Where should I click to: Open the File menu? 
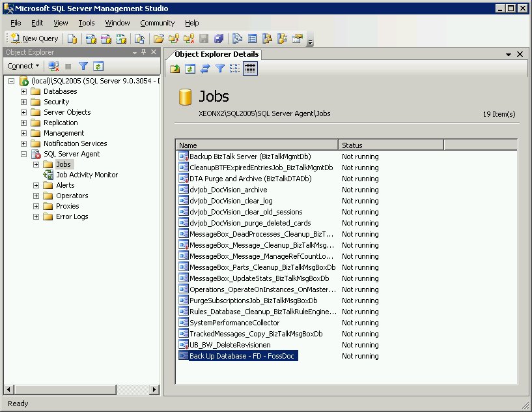tap(16, 23)
